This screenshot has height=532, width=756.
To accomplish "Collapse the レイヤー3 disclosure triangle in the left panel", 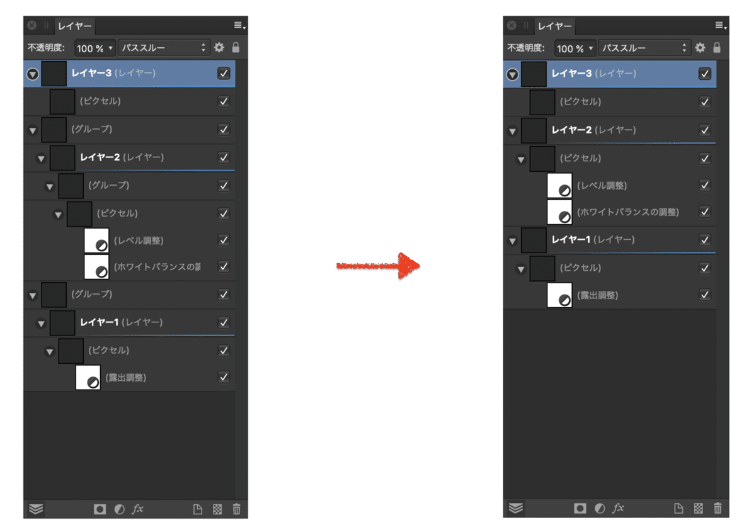I will 33,74.
